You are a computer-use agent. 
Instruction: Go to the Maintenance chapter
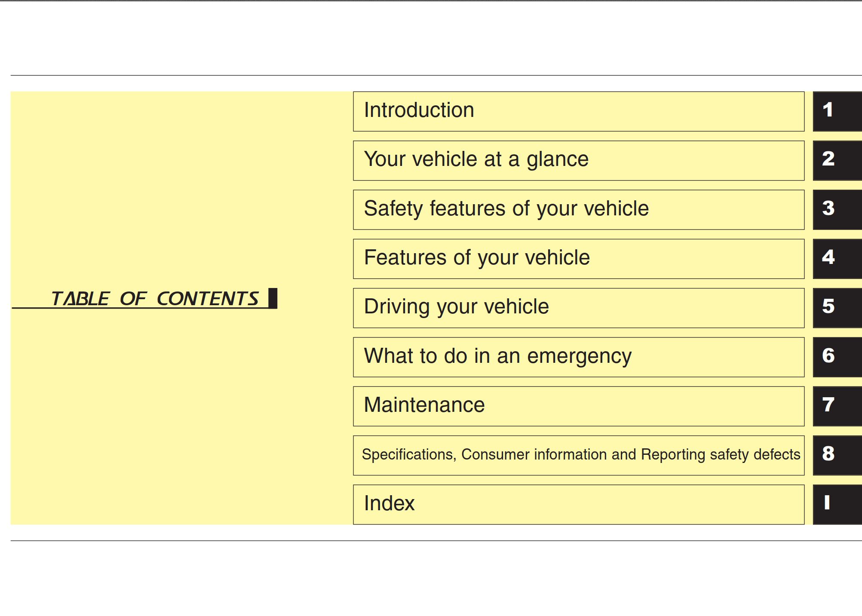tap(578, 406)
